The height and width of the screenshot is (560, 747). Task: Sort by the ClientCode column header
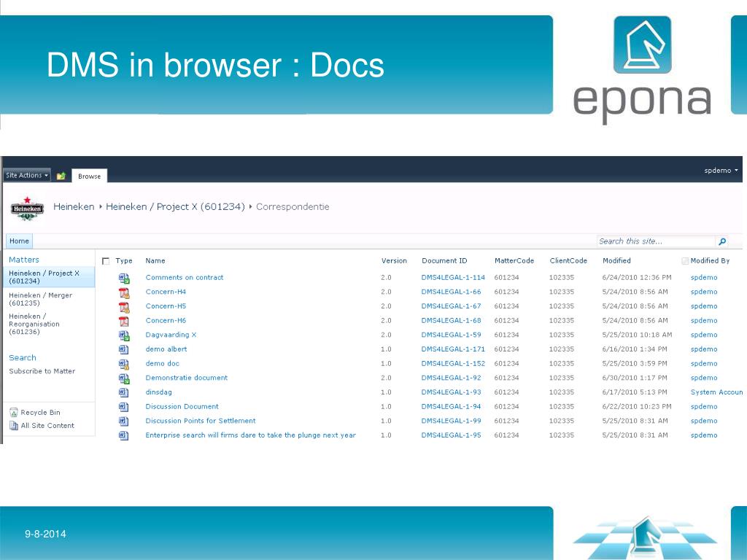coord(568,261)
